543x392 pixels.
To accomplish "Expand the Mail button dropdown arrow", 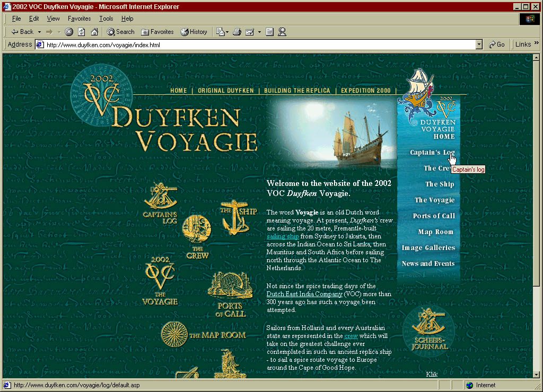I will [227, 32].
